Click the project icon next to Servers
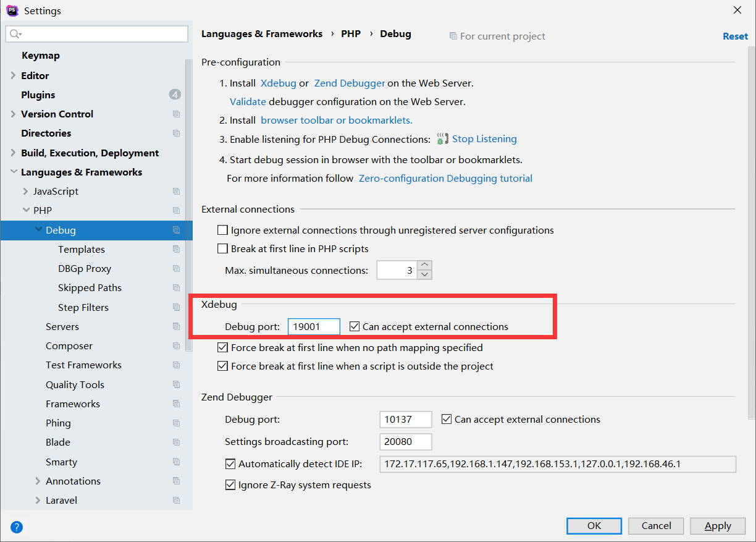 [x=177, y=327]
